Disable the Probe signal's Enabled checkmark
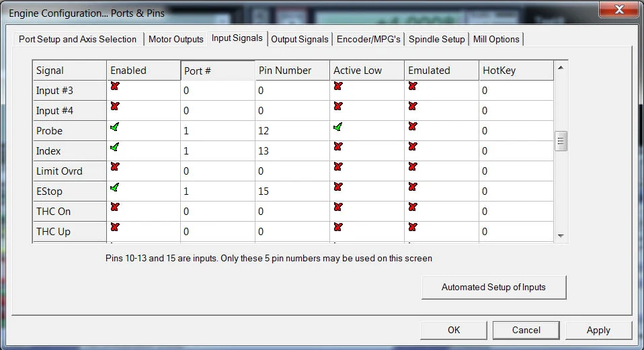644x350 pixels. pyautogui.click(x=115, y=126)
